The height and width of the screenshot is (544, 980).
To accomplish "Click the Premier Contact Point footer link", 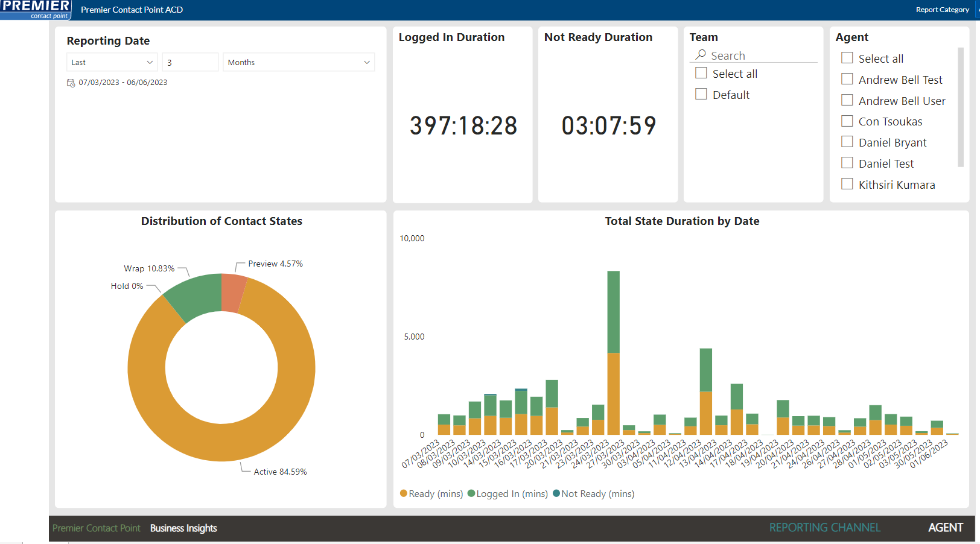I will [97, 528].
